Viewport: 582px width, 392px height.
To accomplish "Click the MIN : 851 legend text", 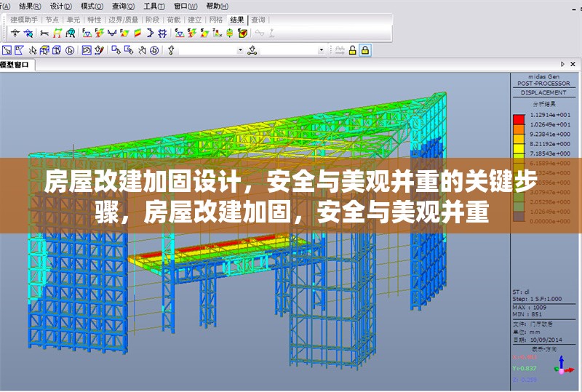I will pos(527,314).
